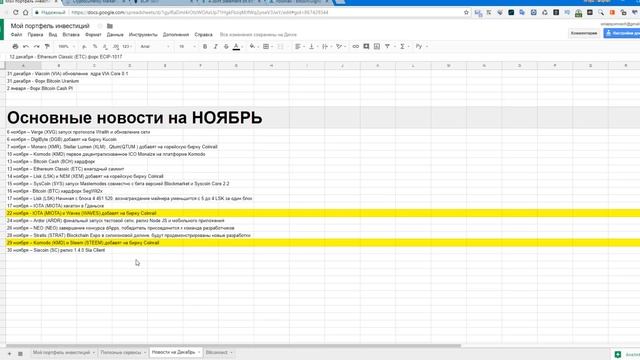The image size is (640, 360).
Task: Open the Вид menu
Action: point(53,35)
